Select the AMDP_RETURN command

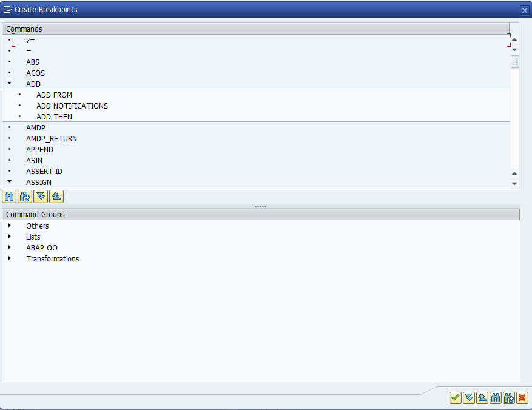point(52,138)
